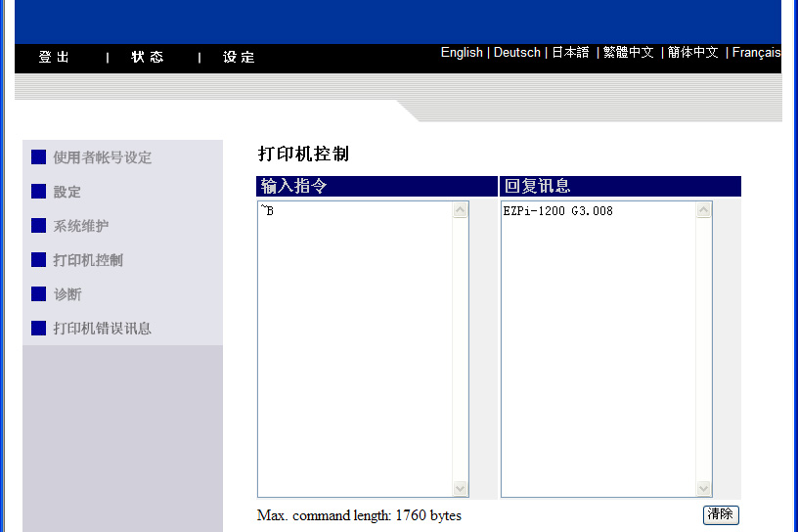This screenshot has height=532, width=798.
Task: Click blue square icon beside 打印机控制
Action: tap(38, 260)
